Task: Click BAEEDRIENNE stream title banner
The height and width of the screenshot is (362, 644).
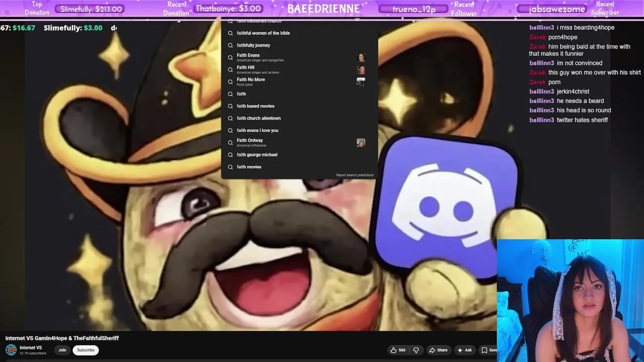Action: (x=324, y=9)
